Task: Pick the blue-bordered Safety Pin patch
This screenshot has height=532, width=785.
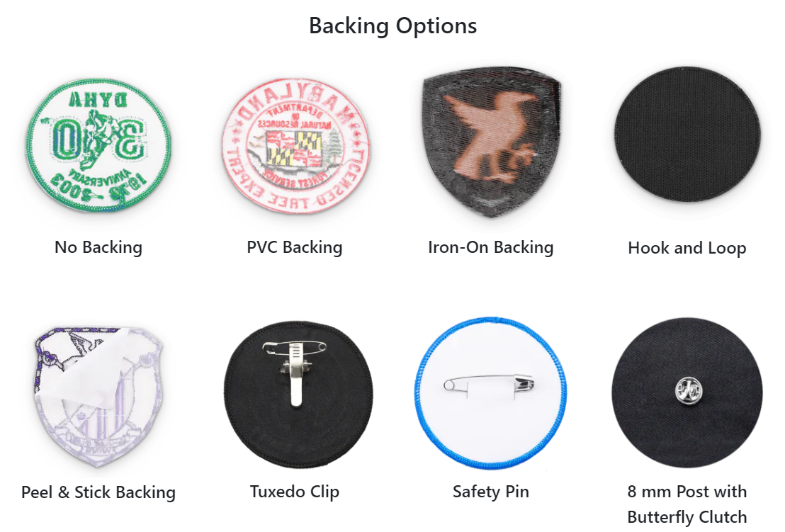Action: [490, 393]
